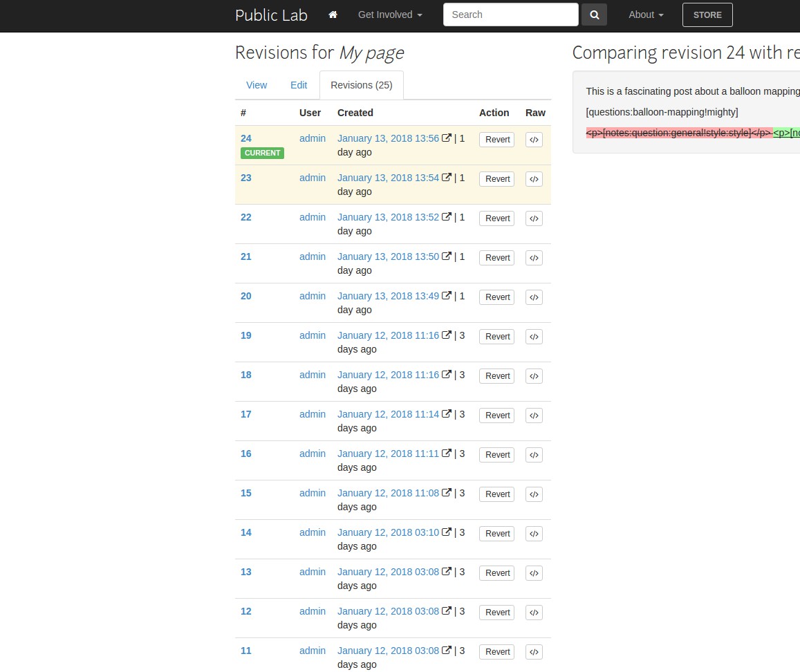
Task: Open external link icon for revision 22
Action: (x=447, y=216)
